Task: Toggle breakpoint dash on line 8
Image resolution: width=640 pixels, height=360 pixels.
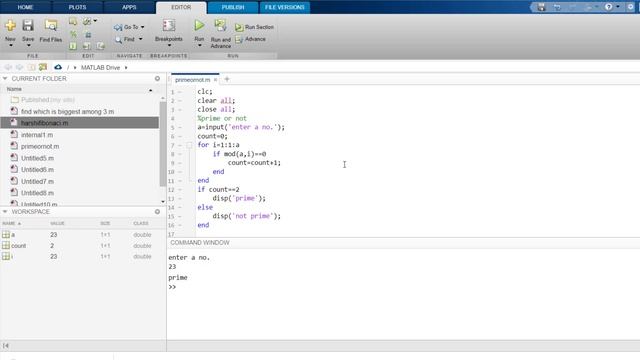Action: [x=180, y=154]
